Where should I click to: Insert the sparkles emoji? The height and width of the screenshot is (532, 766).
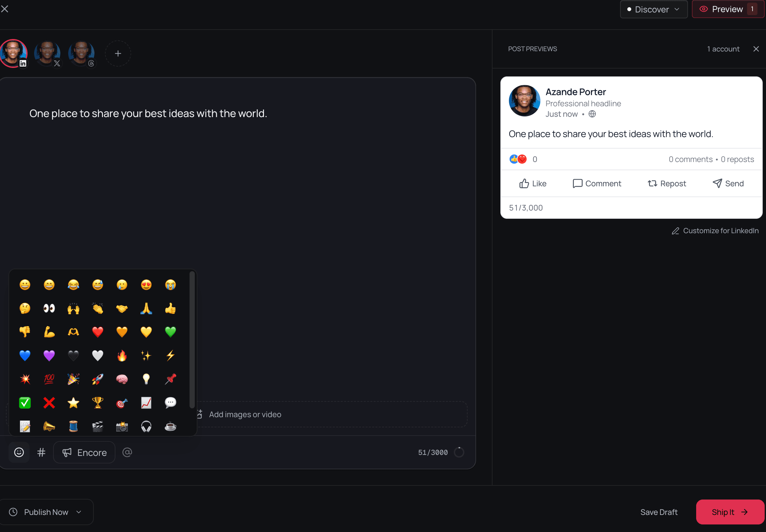coord(146,355)
